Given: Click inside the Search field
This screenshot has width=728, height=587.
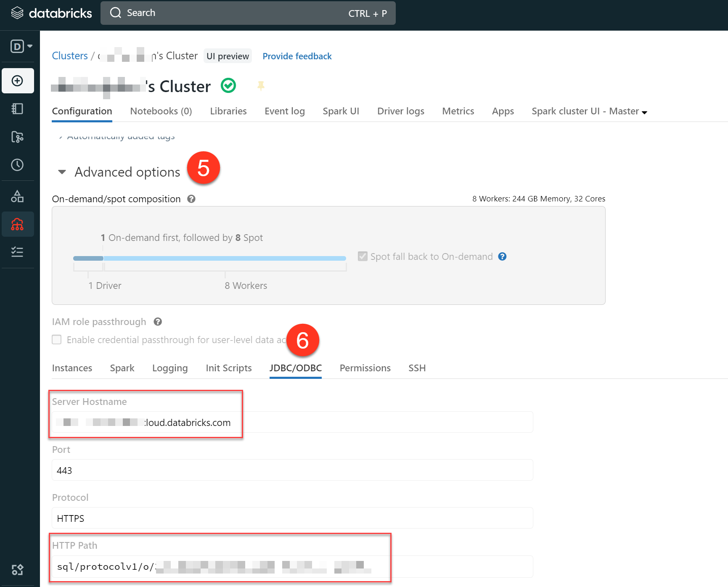Looking at the screenshot, I should coord(248,13).
